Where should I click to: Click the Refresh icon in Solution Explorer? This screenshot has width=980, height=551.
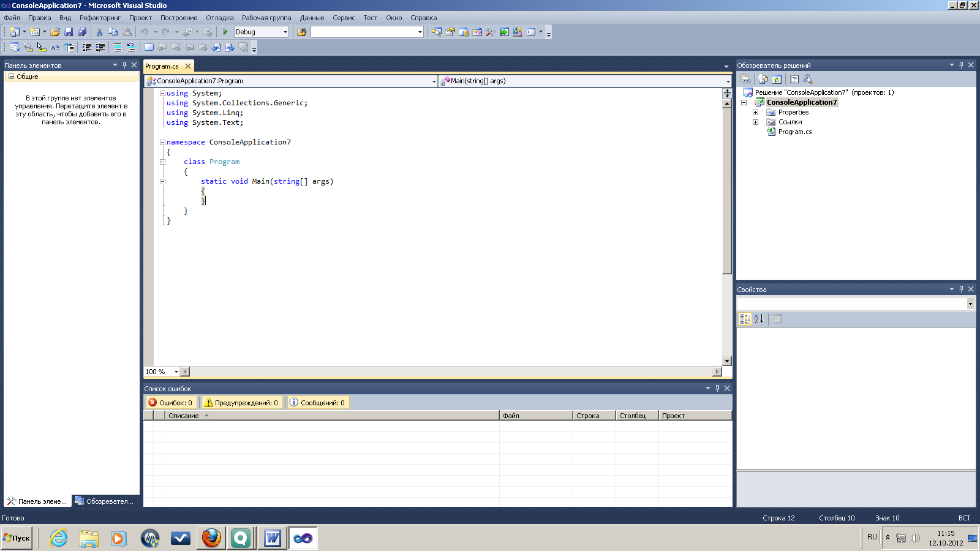[x=777, y=79]
